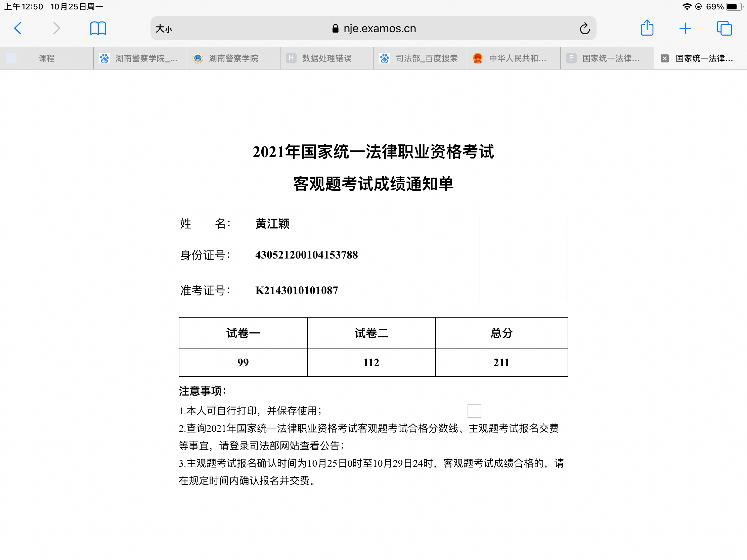
Task: Add a new tab with plus icon
Action: click(x=685, y=28)
